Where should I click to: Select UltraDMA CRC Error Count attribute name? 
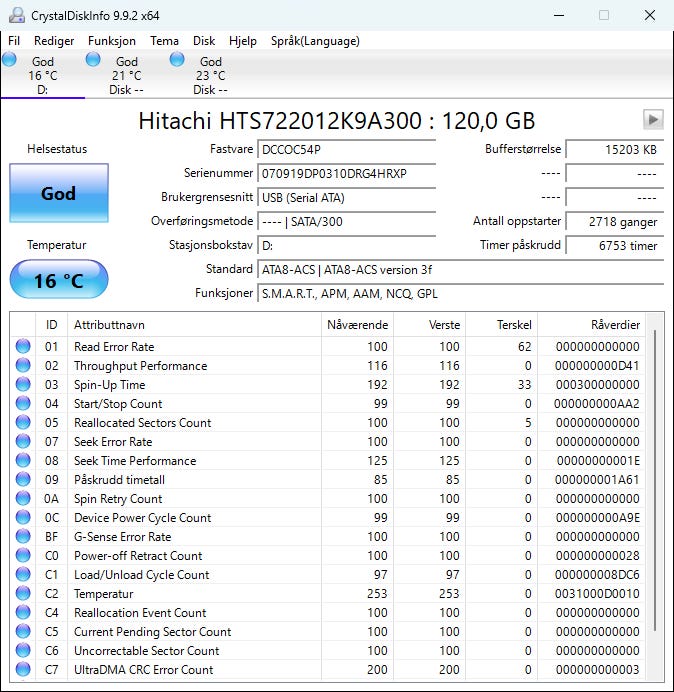143,669
